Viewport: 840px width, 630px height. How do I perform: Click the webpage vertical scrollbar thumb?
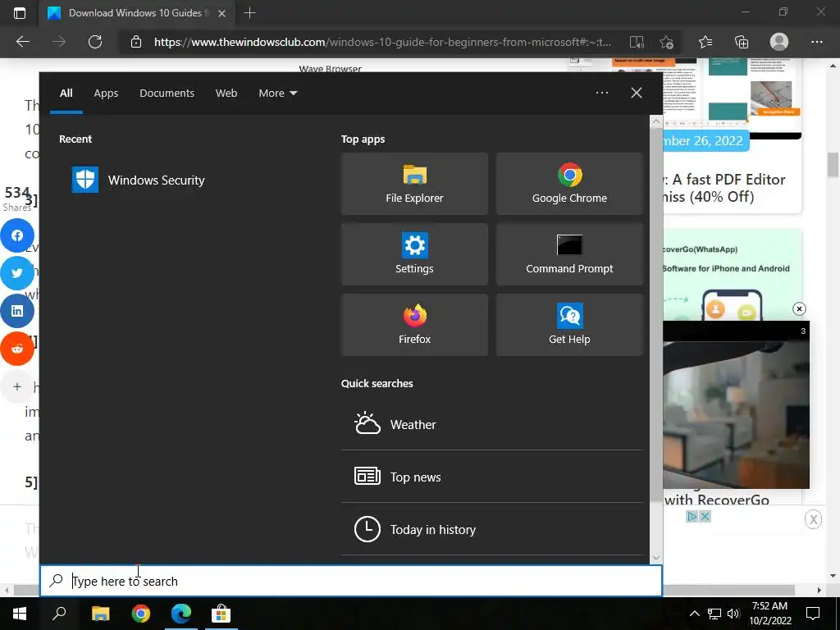833,164
